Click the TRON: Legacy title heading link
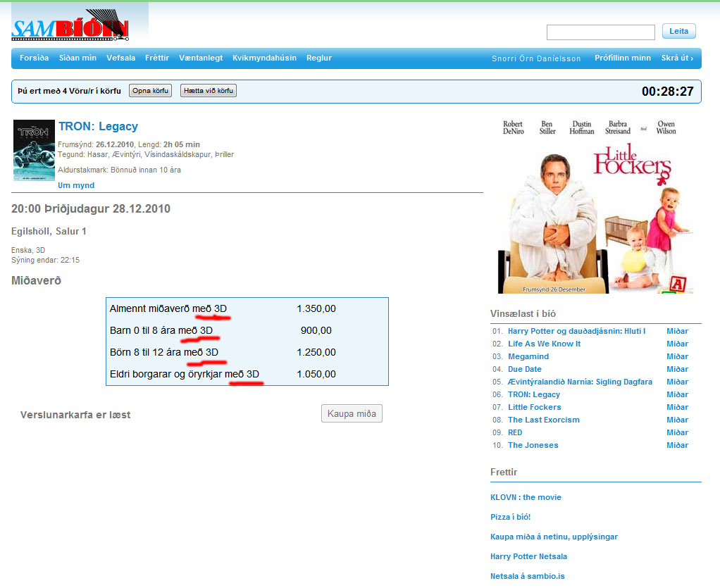The height and width of the screenshot is (588, 720). 98,127
